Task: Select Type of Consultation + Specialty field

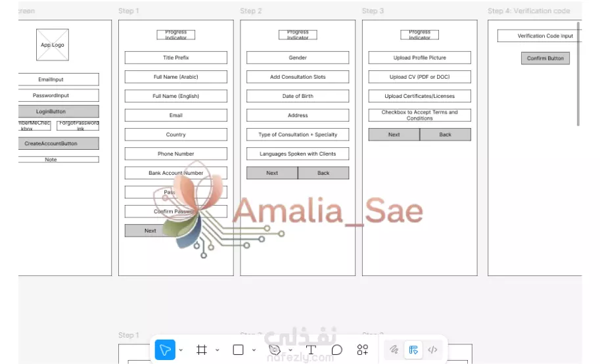Action: tap(298, 134)
